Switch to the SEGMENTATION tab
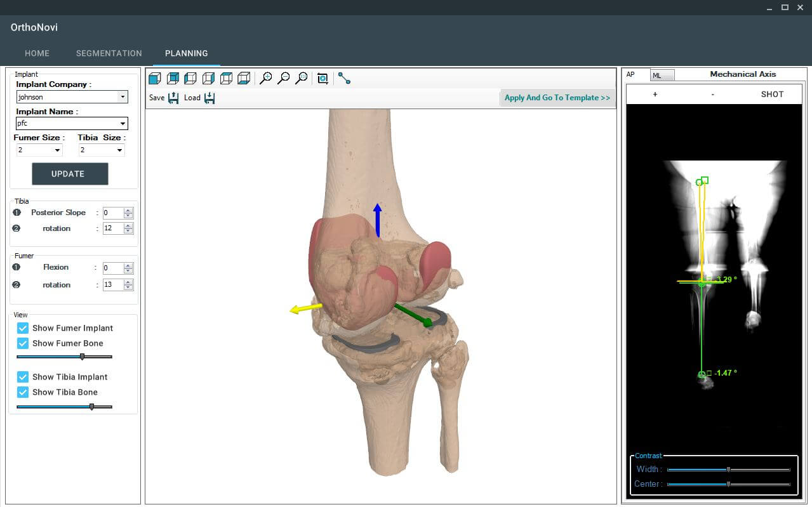Viewport: 812px width, 507px height. [x=109, y=53]
